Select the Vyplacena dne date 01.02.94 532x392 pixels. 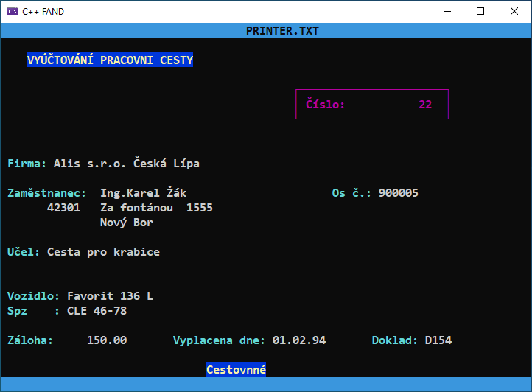tap(298, 340)
